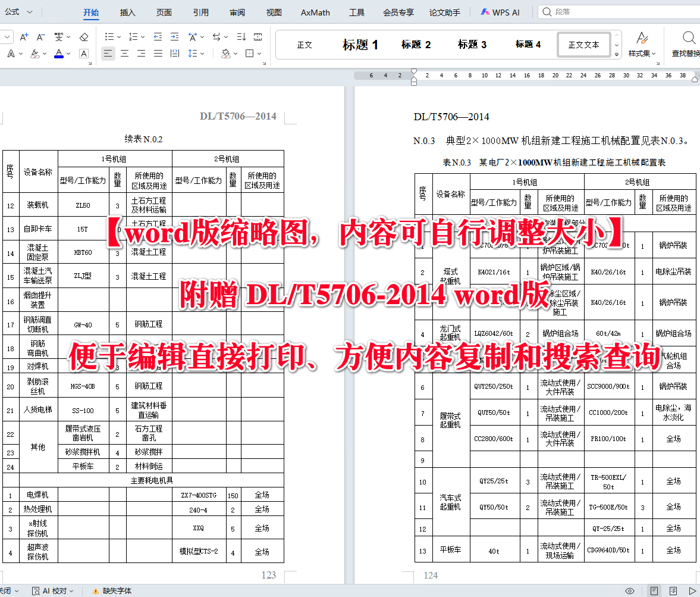This screenshot has width=700, height=597.
Task: Click the text direction arrows icon
Action: click(216, 37)
